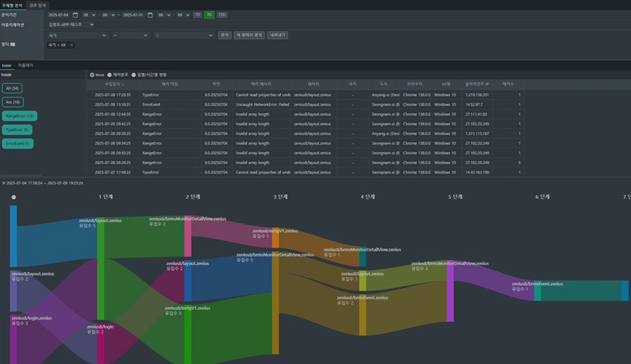Remove the 국가 = KR filter tag

(71, 45)
